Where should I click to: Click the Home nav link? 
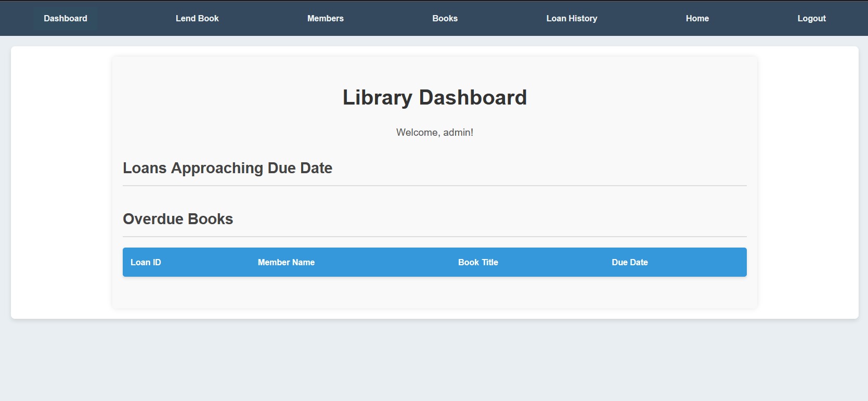click(697, 18)
